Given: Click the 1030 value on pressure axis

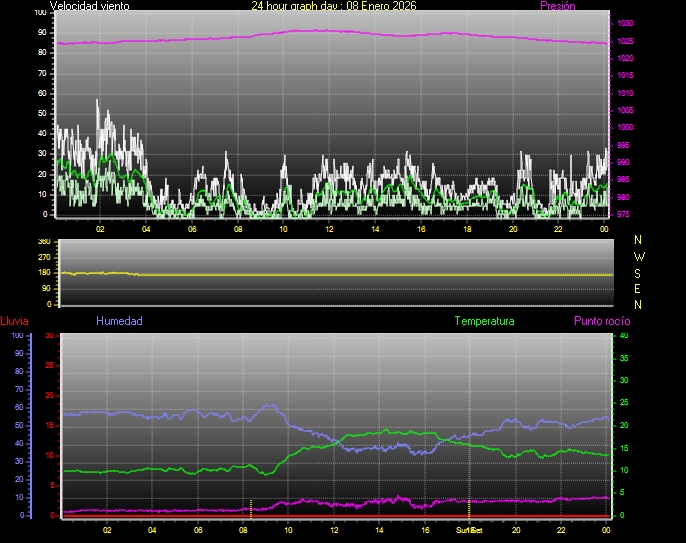Looking at the screenshot, I should coord(625,23).
